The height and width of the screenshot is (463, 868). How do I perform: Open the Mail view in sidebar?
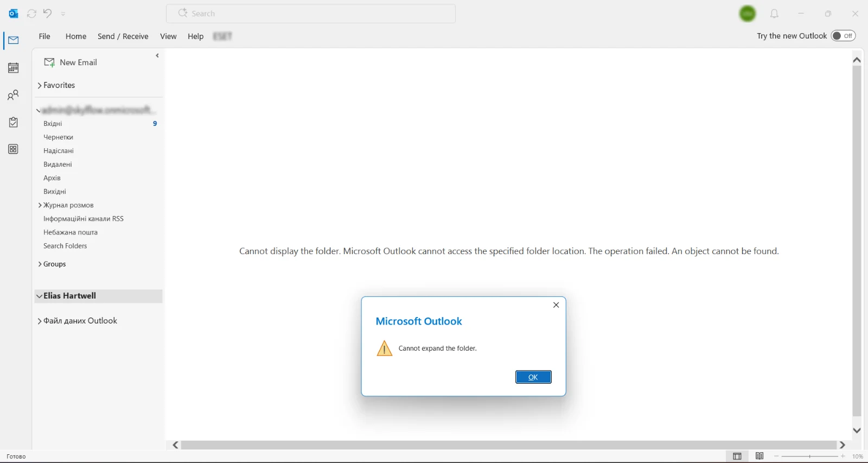pyautogui.click(x=14, y=40)
